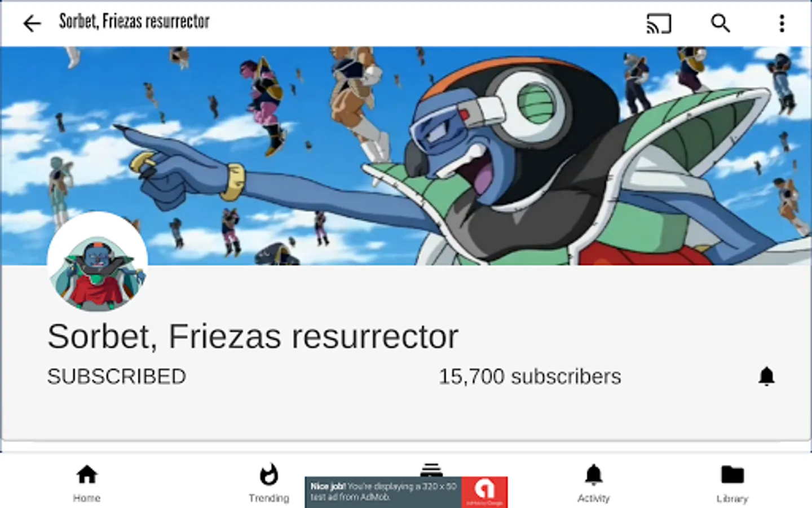Tap the AdMob test ad text

(383, 492)
